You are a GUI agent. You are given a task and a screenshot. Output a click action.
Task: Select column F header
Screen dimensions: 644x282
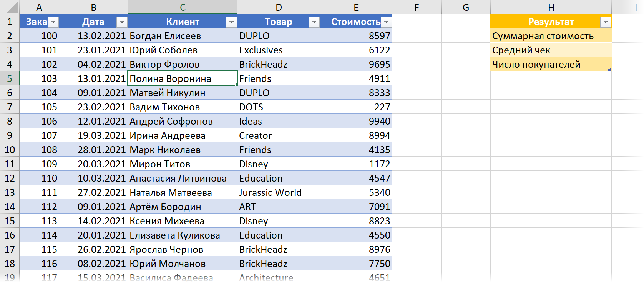pyautogui.click(x=417, y=7)
